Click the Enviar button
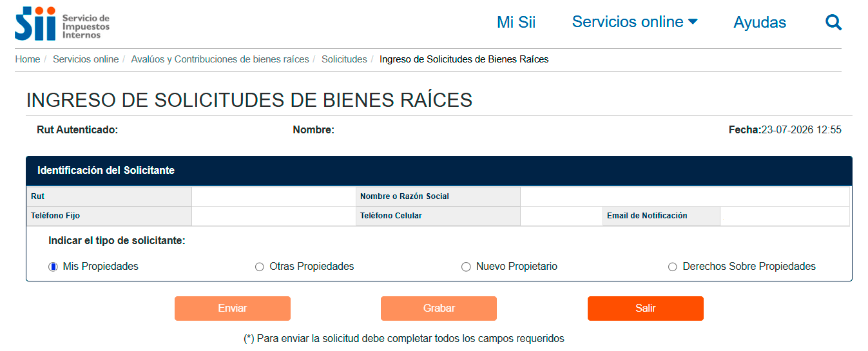The height and width of the screenshot is (351, 868). click(x=233, y=308)
